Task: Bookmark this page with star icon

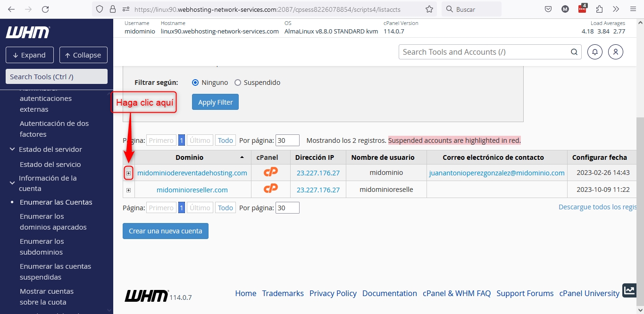Action: click(x=429, y=9)
